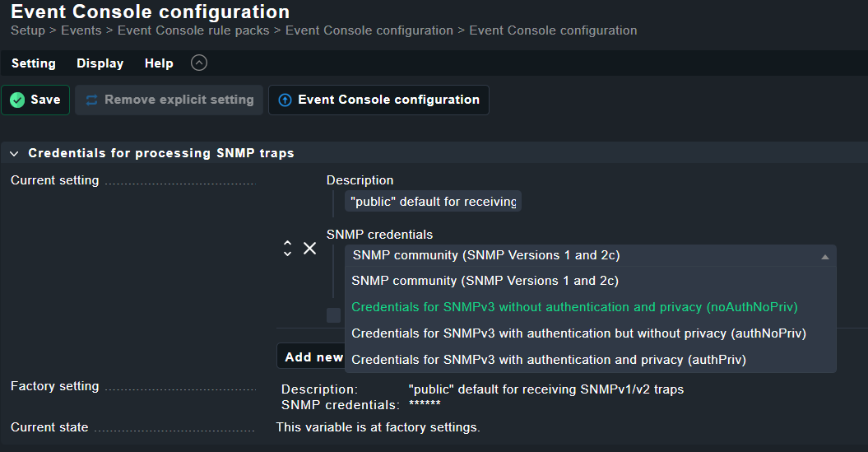Click the Description text input field
Viewport: 868px width, 452px height.
tap(433, 202)
